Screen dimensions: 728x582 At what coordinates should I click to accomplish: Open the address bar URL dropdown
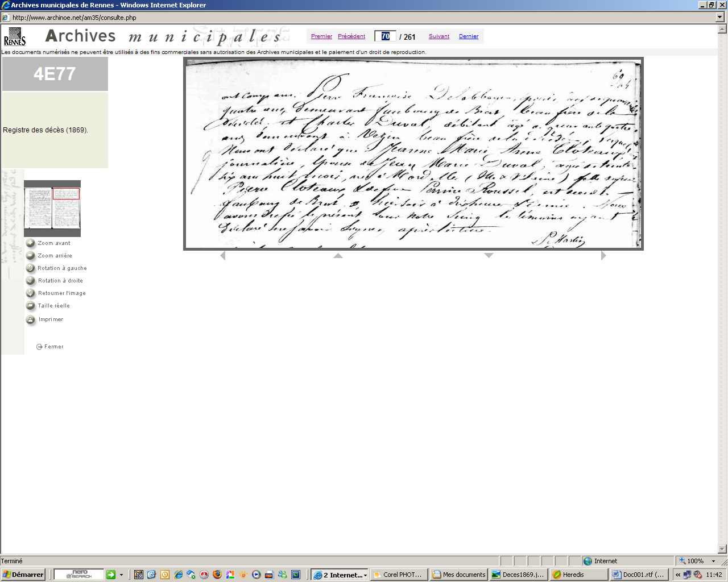coord(720,18)
